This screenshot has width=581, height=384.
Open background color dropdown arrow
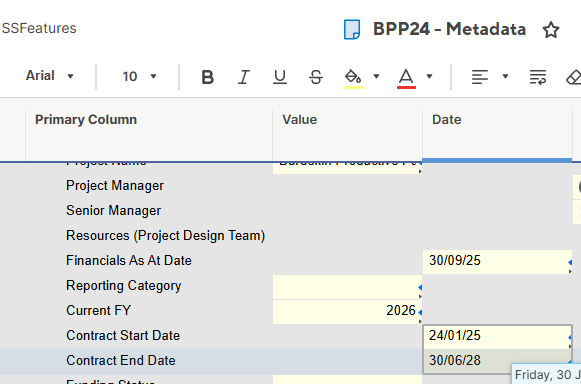click(x=376, y=76)
